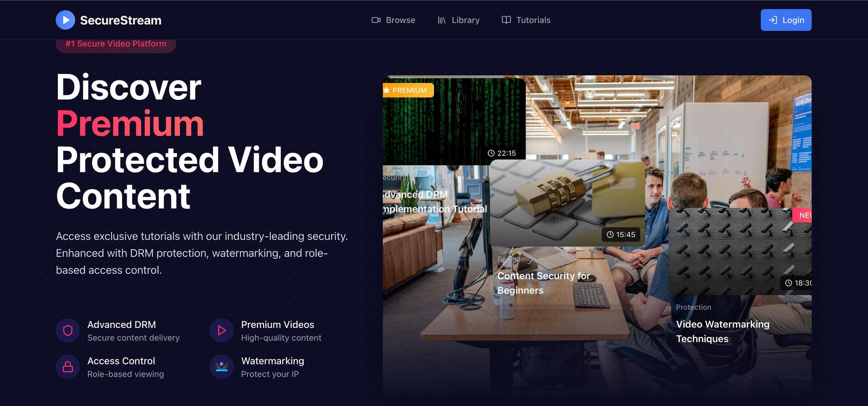868x406 pixels.
Task: Click the #1 Secure Video Platform badge
Action: pyautogui.click(x=116, y=45)
